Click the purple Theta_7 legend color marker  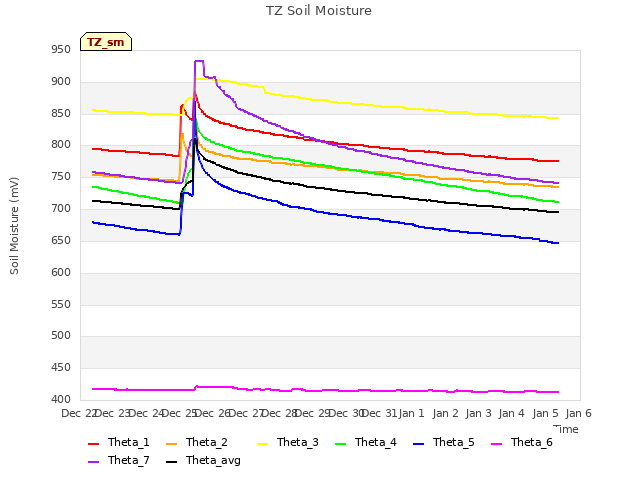(93, 462)
